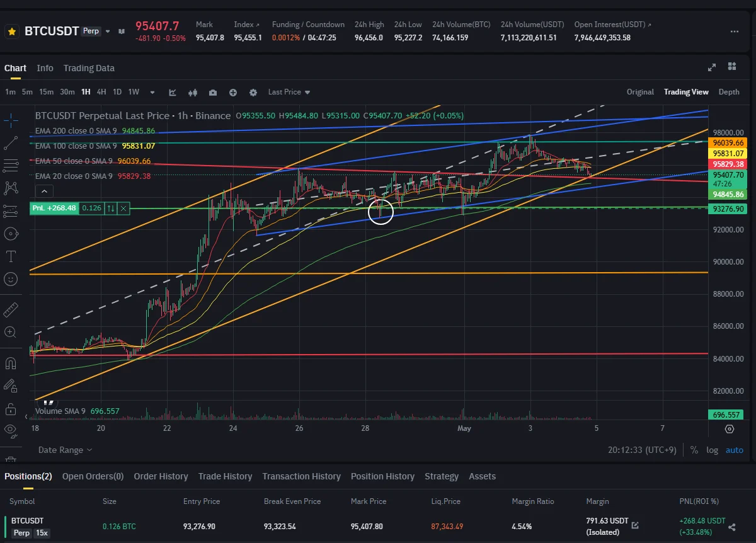Open the Fibonacci retracement tool group

click(11, 166)
